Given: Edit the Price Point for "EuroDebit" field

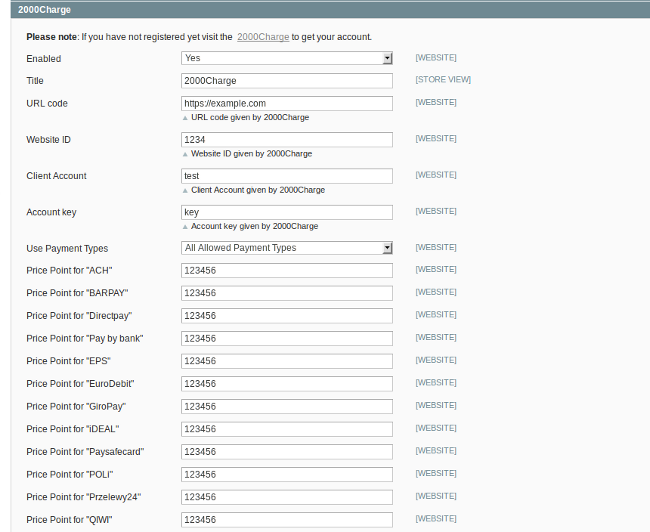Looking at the screenshot, I should [x=286, y=384].
